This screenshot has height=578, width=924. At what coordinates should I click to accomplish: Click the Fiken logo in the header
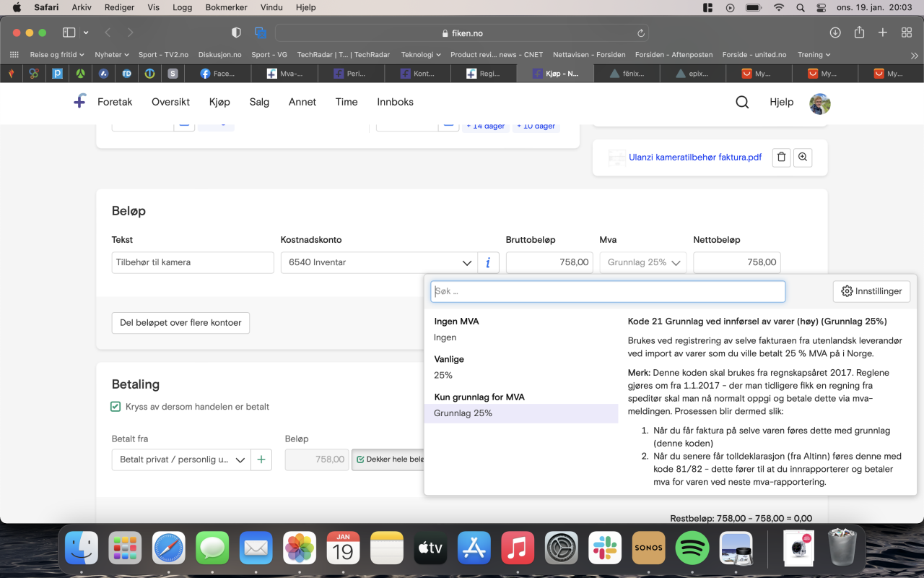[80, 102]
